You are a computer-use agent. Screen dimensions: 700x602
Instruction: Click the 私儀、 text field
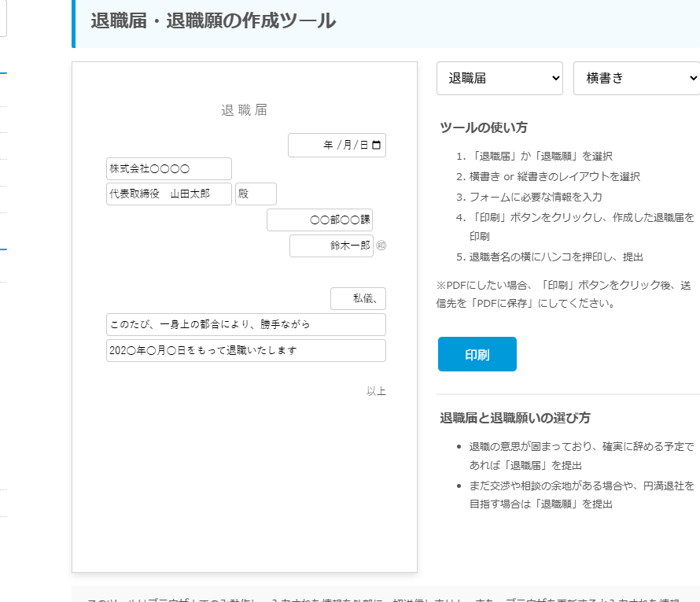pyautogui.click(x=358, y=298)
